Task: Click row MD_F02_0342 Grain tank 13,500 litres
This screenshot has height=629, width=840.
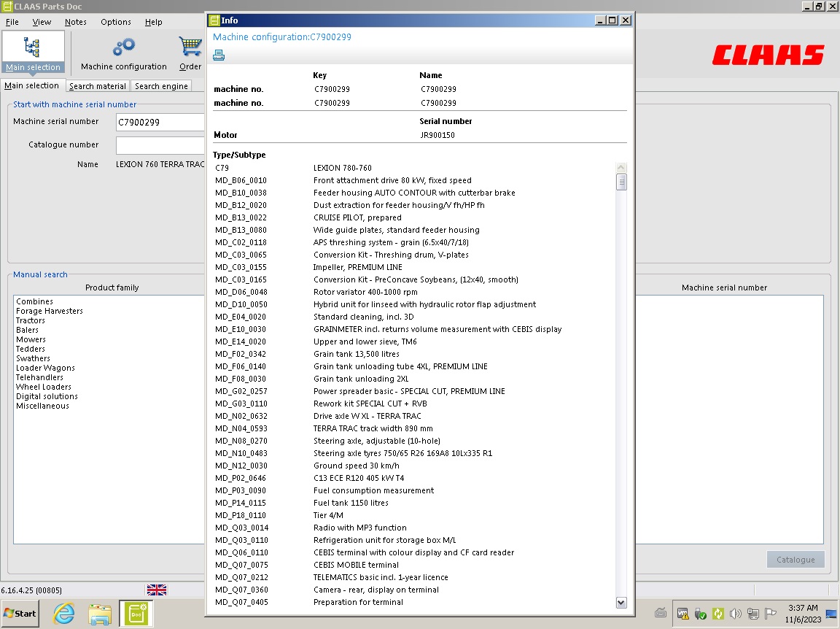Action: point(413,354)
